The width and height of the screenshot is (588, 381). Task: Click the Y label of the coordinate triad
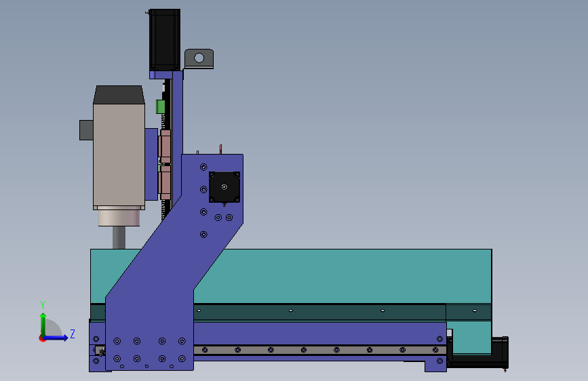[43, 305]
